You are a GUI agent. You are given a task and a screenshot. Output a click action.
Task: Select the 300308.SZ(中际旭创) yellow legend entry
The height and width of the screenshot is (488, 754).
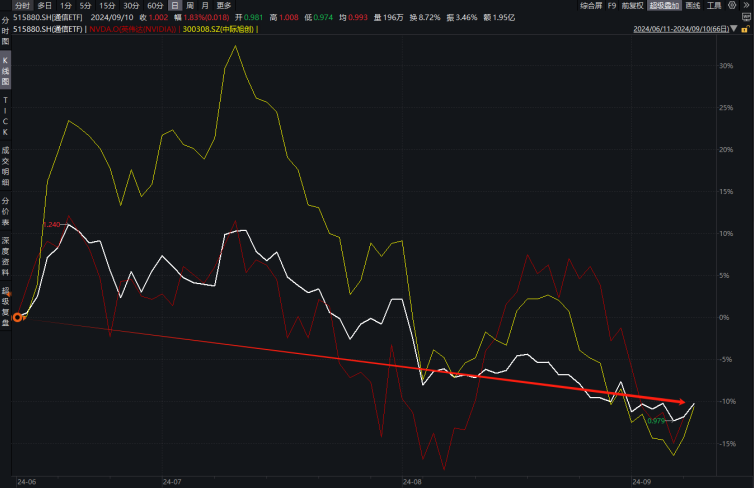pos(218,29)
